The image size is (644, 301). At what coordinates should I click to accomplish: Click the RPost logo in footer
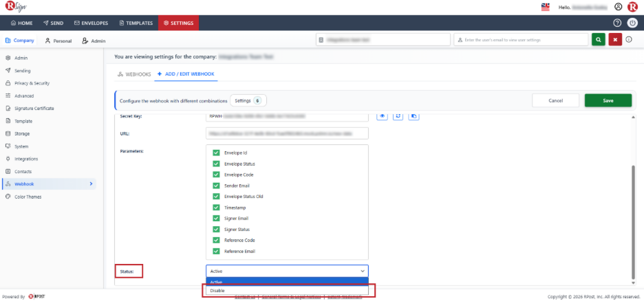[x=36, y=296]
